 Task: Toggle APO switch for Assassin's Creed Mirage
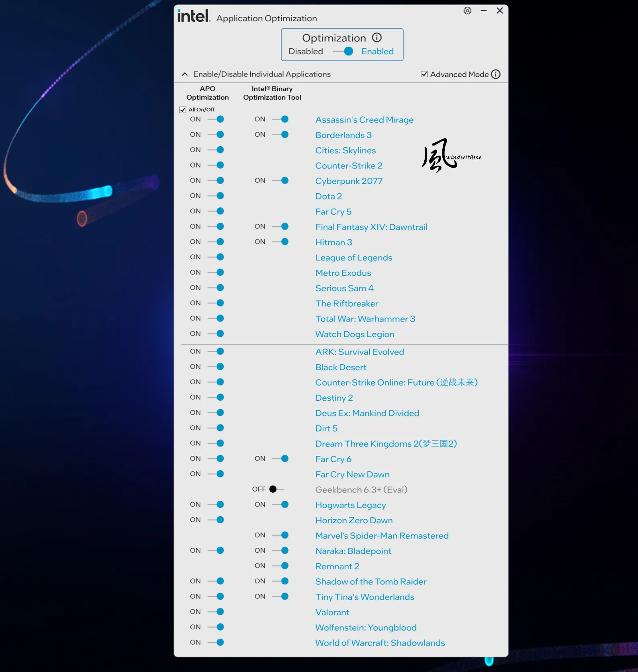pos(216,119)
